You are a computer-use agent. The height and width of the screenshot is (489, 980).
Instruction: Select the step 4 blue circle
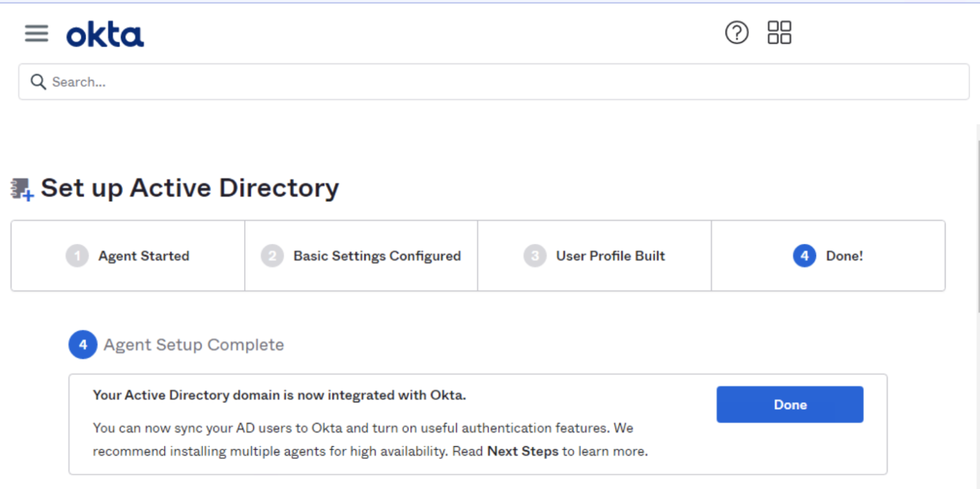click(805, 255)
